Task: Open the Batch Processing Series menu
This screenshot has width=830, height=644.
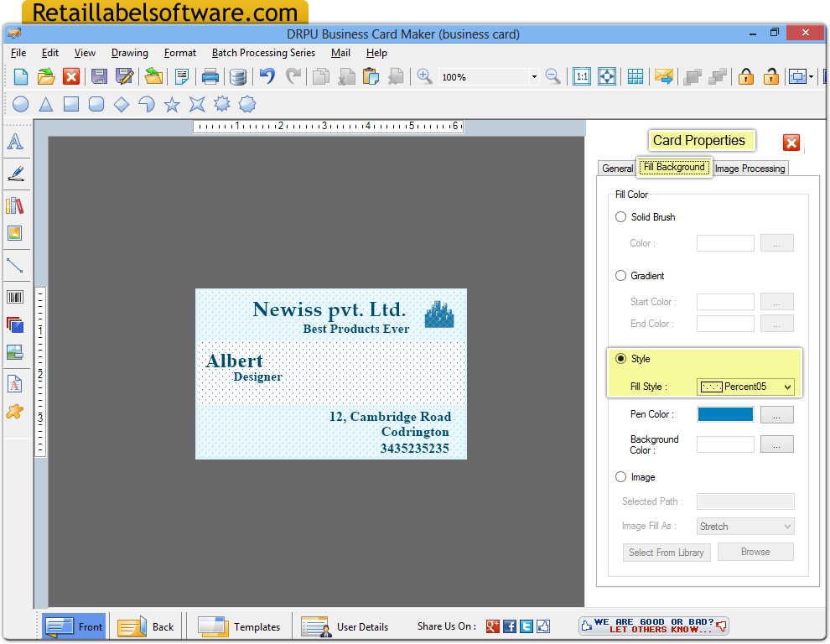Action: (x=263, y=53)
